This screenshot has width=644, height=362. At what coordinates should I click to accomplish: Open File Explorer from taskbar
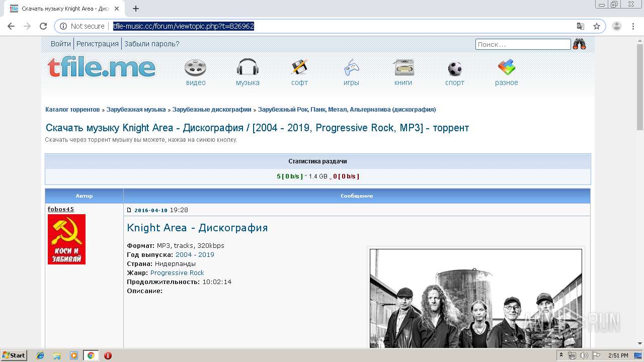coord(57,355)
